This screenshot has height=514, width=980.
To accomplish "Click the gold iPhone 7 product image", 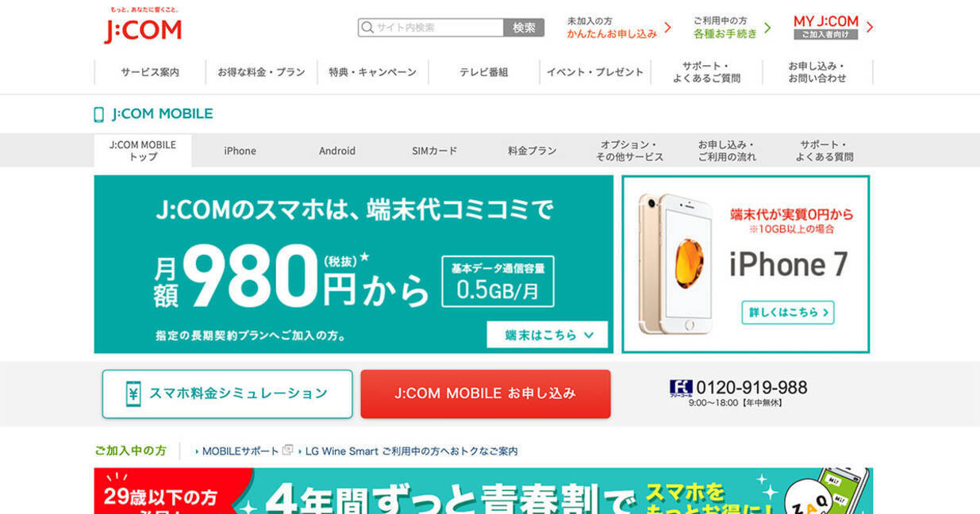I will [x=676, y=264].
